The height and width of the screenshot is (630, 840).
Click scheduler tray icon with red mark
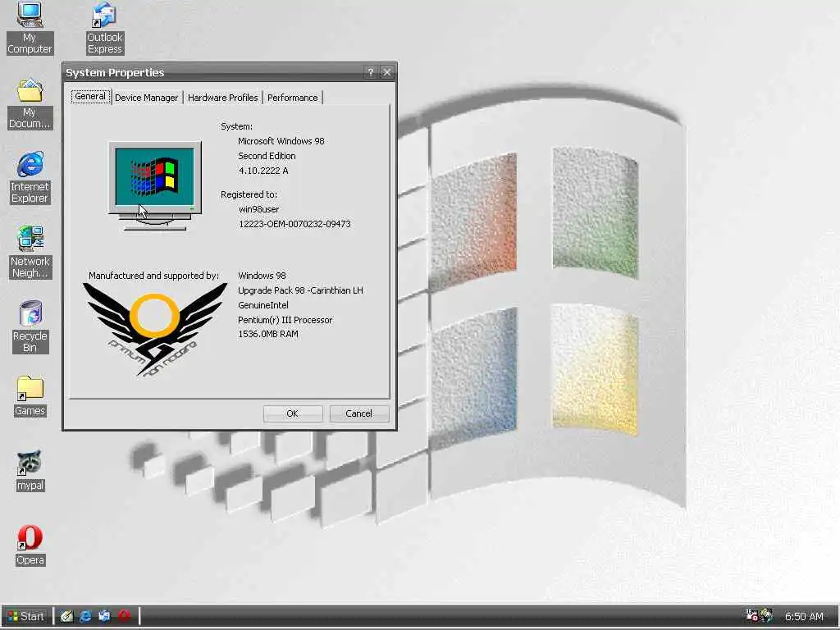[751, 615]
